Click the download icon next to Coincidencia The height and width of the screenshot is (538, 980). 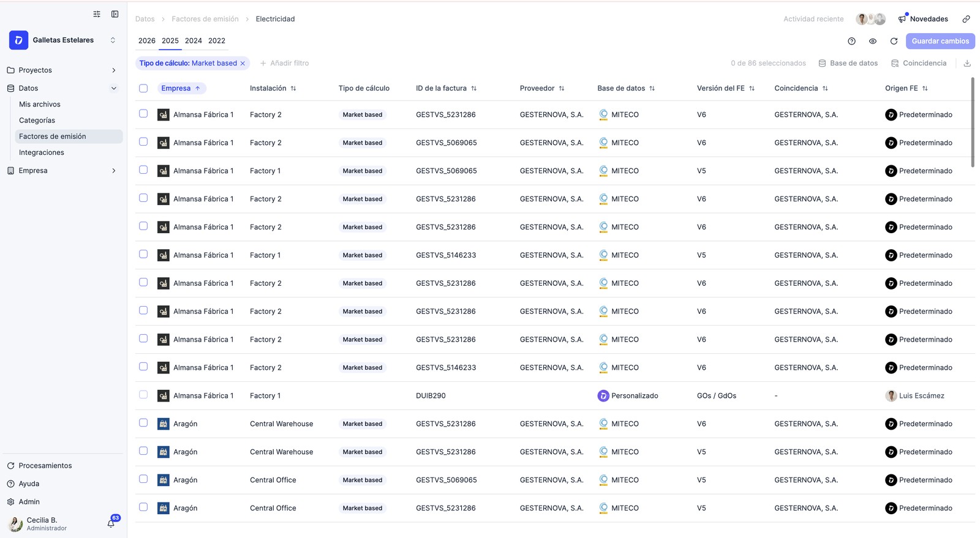tap(967, 63)
